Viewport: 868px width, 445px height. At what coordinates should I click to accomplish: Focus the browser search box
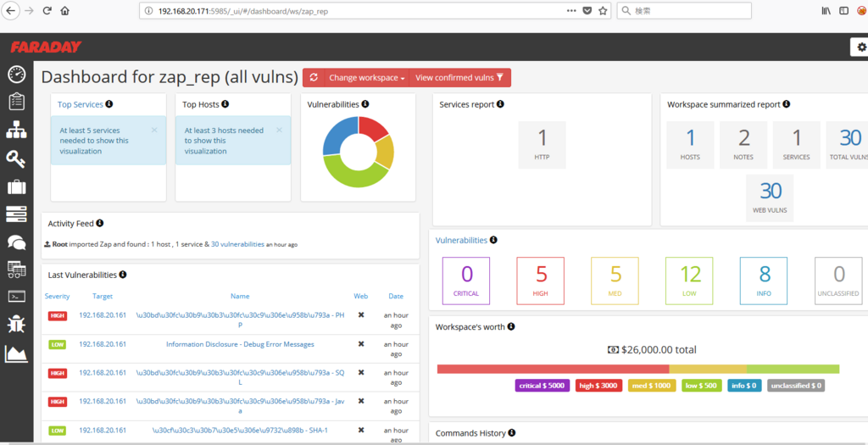point(684,10)
